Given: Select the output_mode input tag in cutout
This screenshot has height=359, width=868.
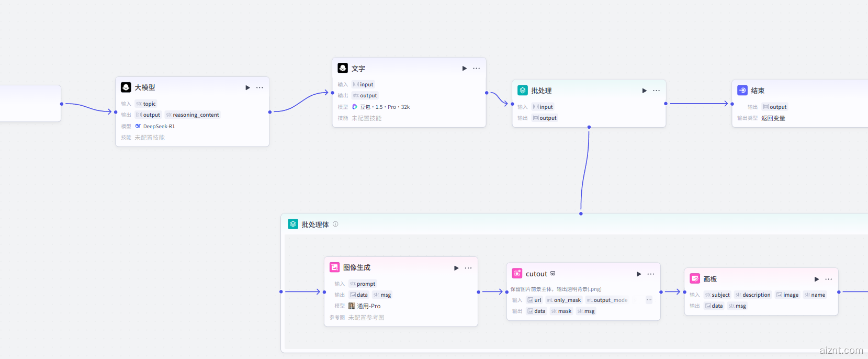Looking at the screenshot, I should click(x=607, y=300).
